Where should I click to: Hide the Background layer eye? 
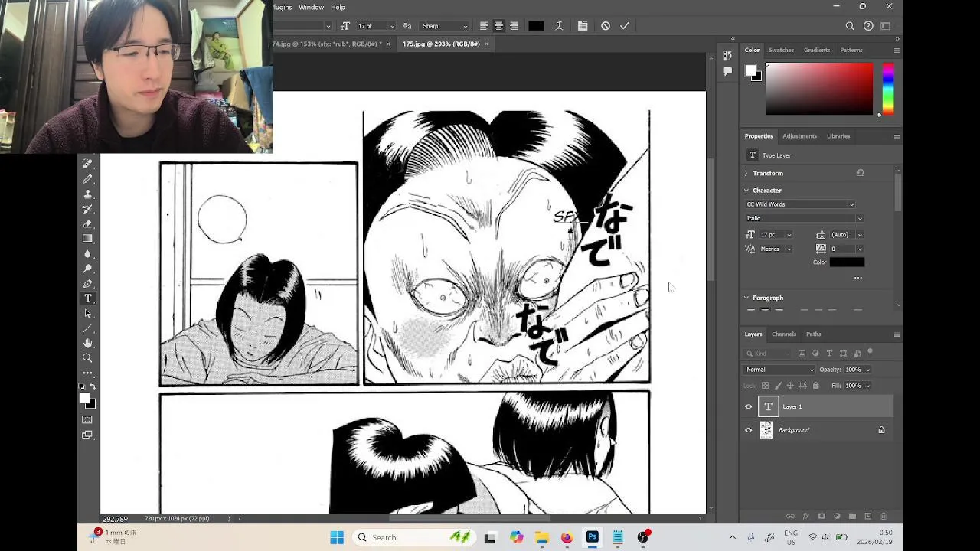tap(749, 430)
